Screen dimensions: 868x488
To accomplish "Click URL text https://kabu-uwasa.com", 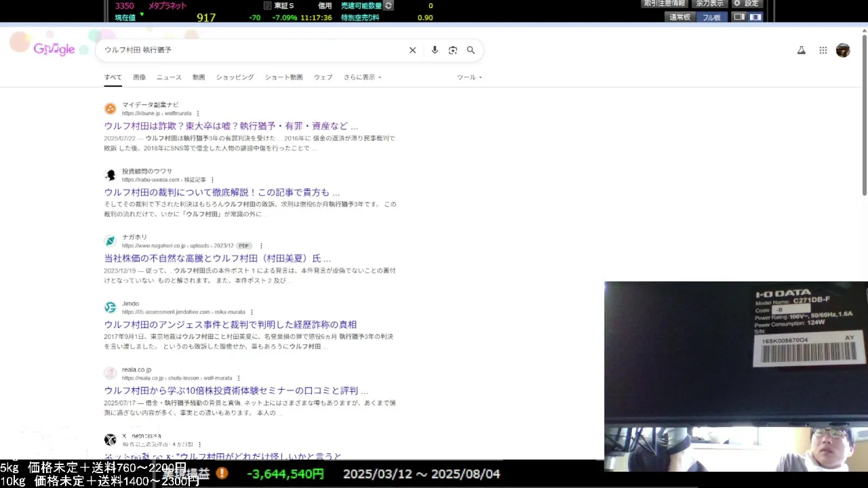I will pos(151,180).
